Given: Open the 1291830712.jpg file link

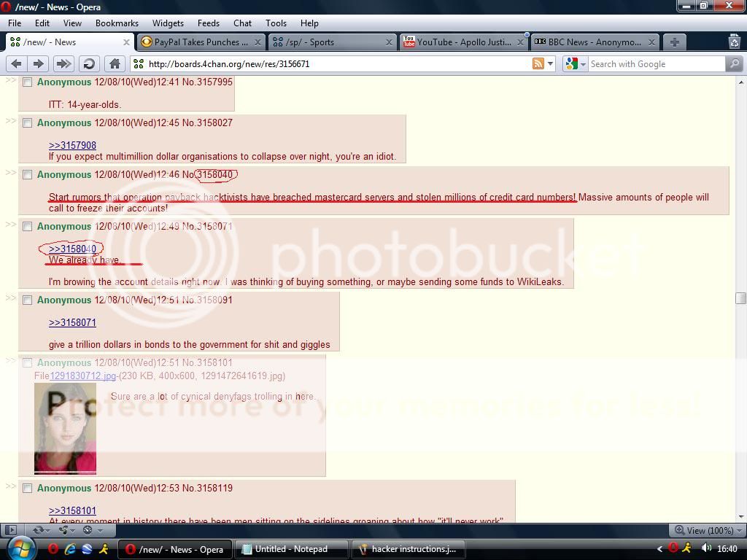Looking at the screenshot, I should coord(82,376).
